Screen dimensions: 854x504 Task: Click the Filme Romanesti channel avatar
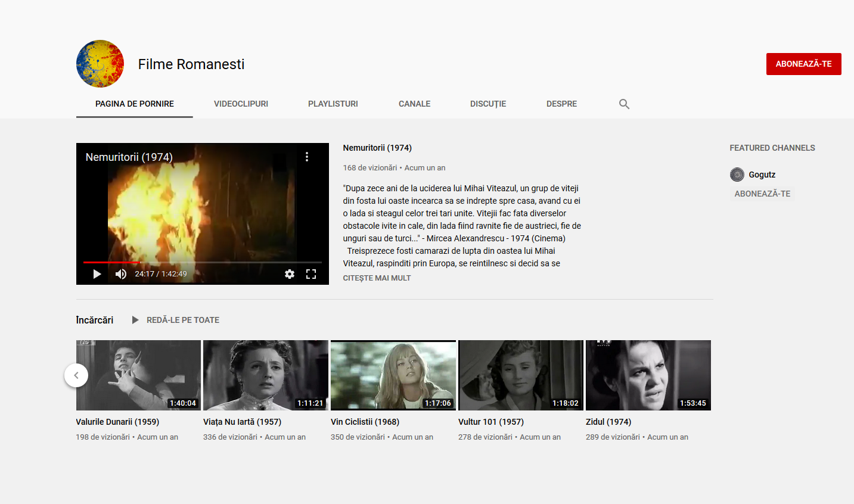point(100,64)
